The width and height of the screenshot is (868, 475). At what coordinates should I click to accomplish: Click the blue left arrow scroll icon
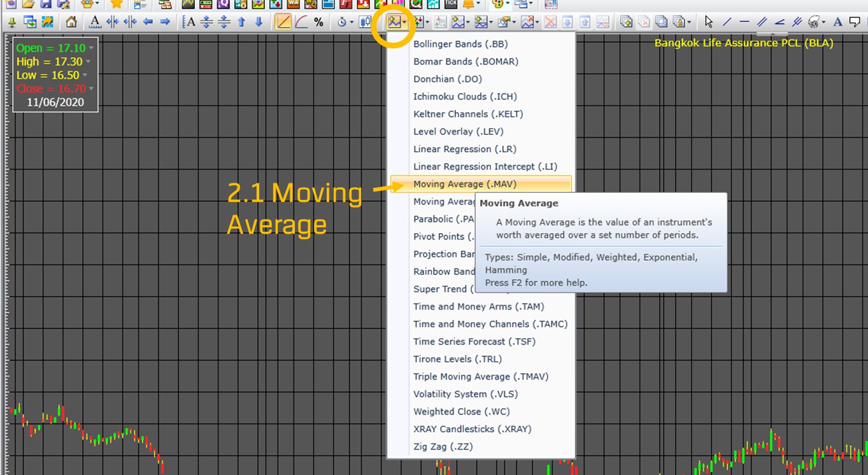click(148, 22)
